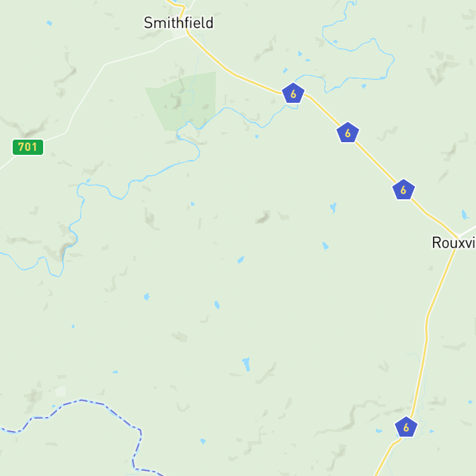Select the route 6 shield south of Rouxville

(x=406, y=427)
